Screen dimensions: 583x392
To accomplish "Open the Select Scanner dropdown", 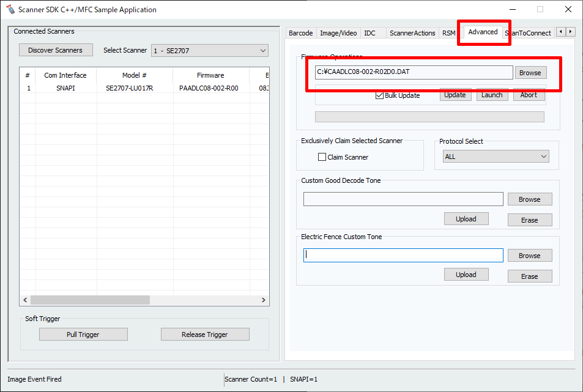I will [210, 51].
